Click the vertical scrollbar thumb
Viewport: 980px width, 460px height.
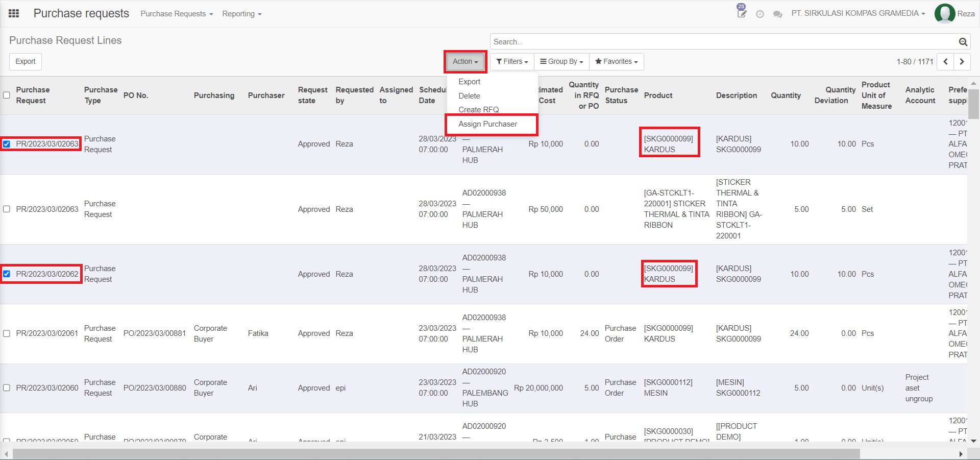point(973,104)
